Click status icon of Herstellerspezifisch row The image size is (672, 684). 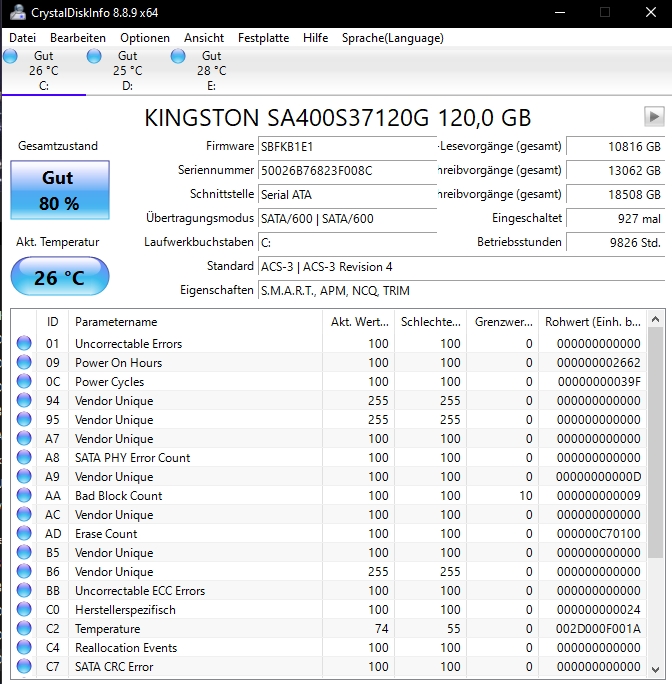click(x=24, y=609)
